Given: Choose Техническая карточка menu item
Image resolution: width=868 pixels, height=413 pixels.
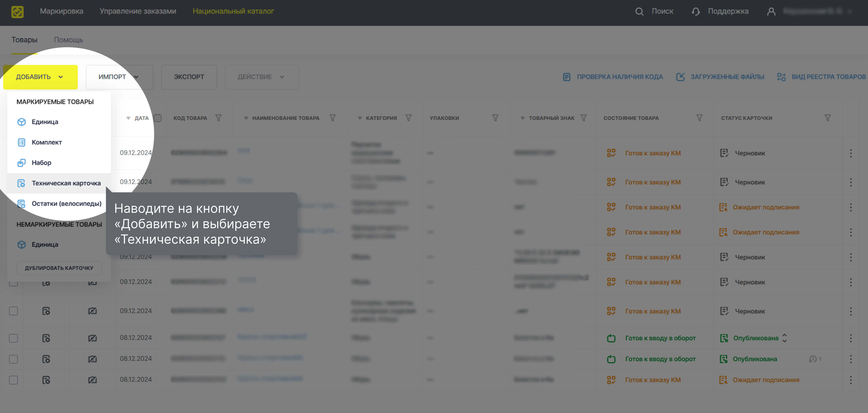Looking at the screenshot, I should (x=66, y=183).
